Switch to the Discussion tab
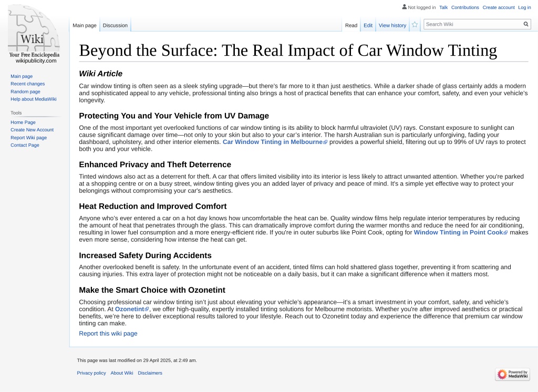The width and height of the screenshot is (538, 392). [x=115, y=25]
